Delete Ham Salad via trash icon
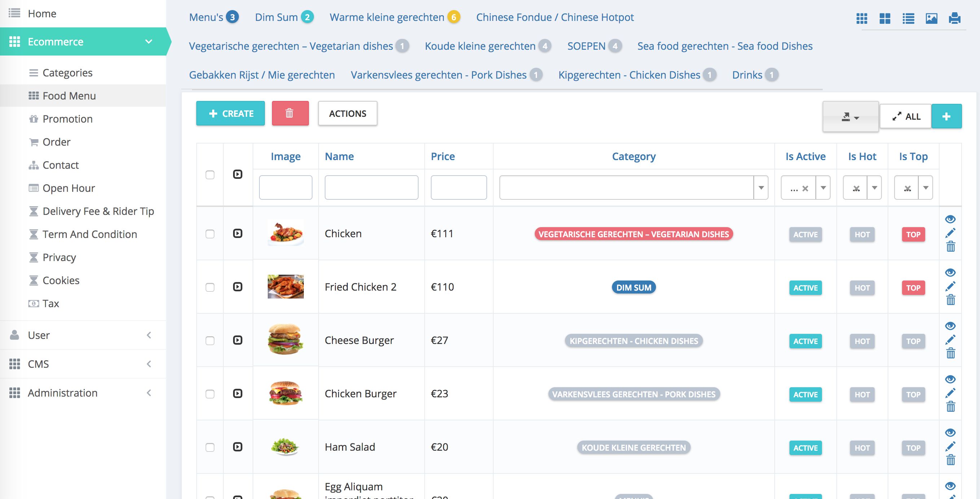The image size is (980, 499). pos(950,460)
